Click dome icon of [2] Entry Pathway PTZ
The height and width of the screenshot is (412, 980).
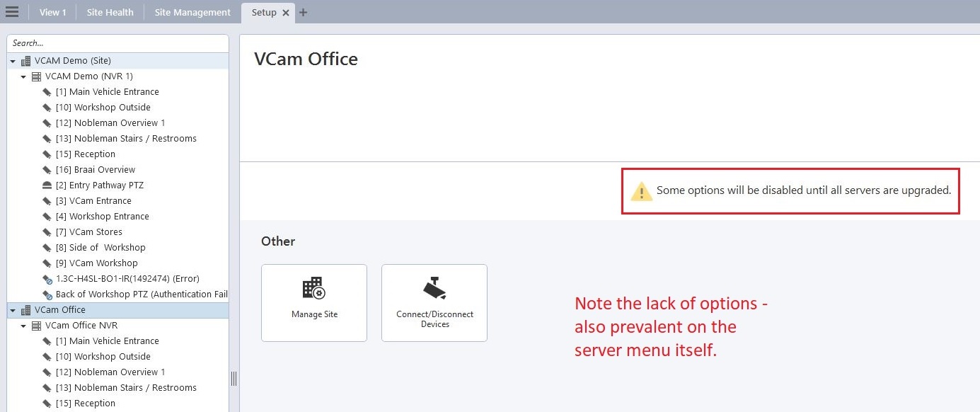47,185
